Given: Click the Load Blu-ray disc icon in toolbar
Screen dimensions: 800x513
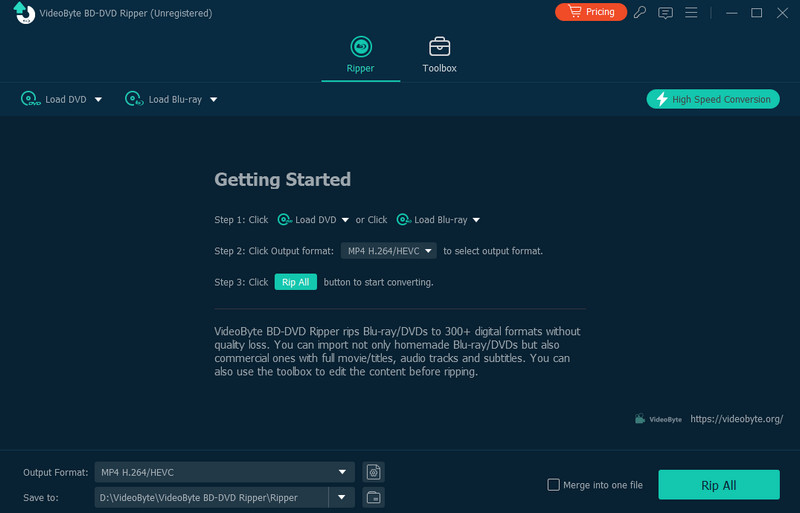Looking at the screenshot, I should pyautogui.click(x=134, y=99).
